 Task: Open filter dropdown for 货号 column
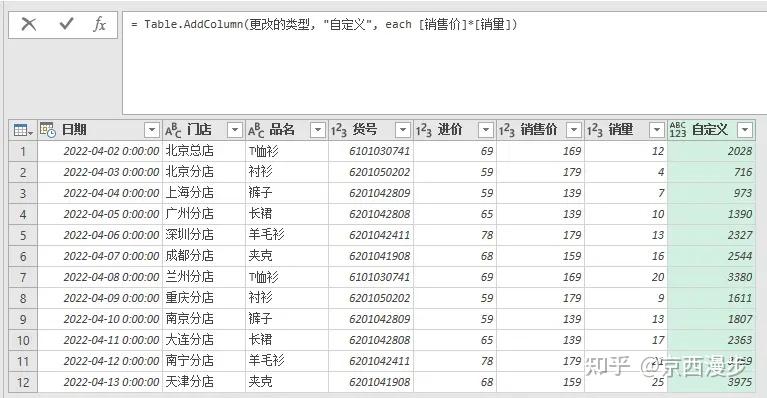(403, 130)
